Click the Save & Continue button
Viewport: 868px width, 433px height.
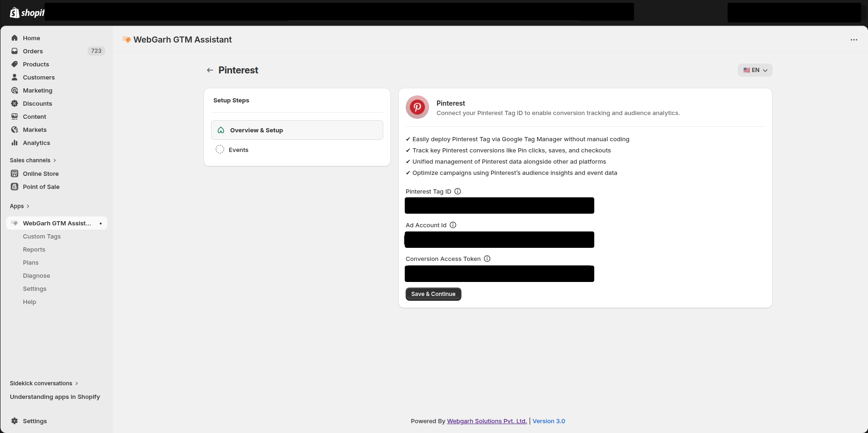click(433, 294)
